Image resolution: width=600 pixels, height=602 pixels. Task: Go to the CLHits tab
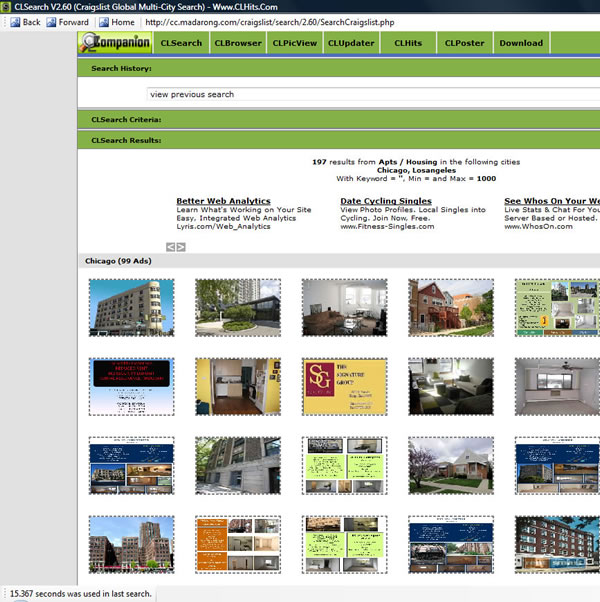coord(408,43)
